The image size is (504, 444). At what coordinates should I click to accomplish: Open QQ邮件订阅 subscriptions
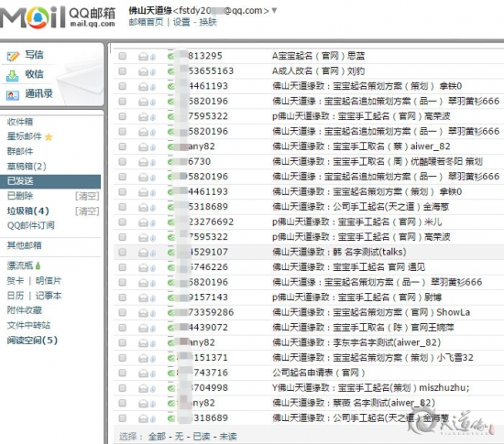pos(31,225)
